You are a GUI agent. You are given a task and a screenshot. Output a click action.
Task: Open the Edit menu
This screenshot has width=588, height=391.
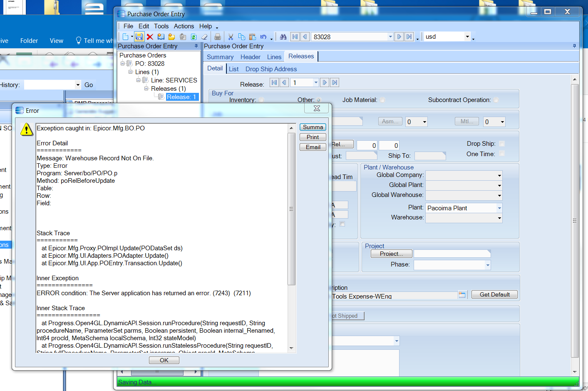[144, 26]
